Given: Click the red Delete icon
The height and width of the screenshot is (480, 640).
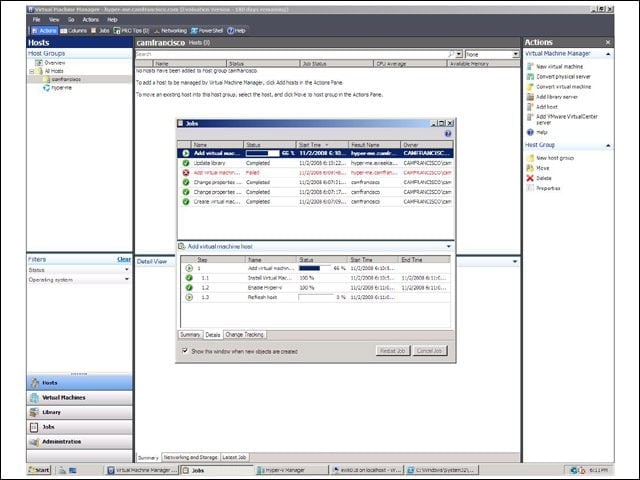Looking at the screenshot, I should (x=530, y=178).
